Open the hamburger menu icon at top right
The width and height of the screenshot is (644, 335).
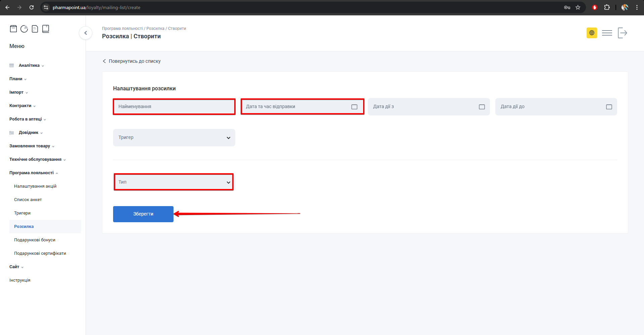[607, 33]
